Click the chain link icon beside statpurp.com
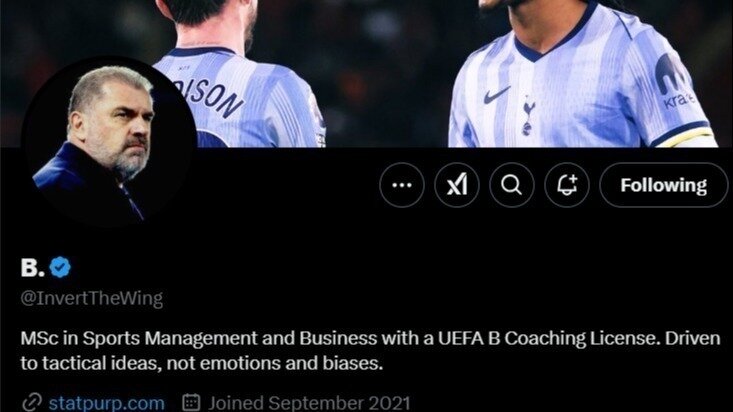Viewport: 733px width, 412px height. (x=32, y=403)
